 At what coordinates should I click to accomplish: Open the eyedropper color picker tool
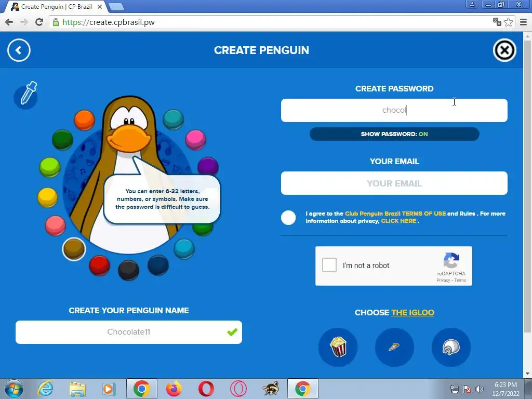click(x=26, y=95)
